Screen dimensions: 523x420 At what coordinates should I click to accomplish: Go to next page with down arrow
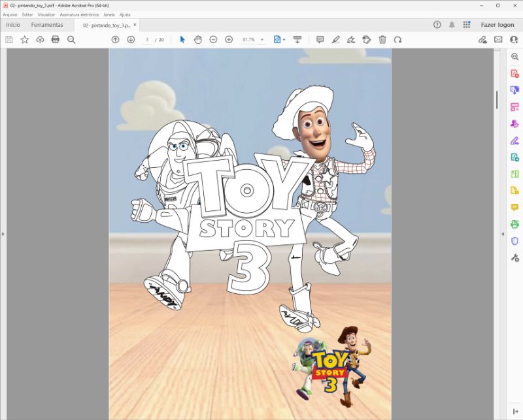[131, 40]
